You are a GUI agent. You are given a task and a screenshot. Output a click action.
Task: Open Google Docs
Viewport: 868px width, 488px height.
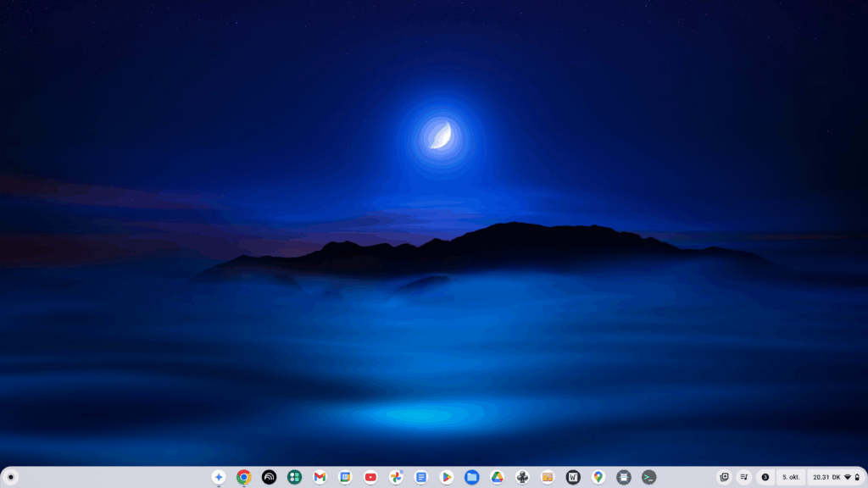pyautogui.click(x=421, y=476)
